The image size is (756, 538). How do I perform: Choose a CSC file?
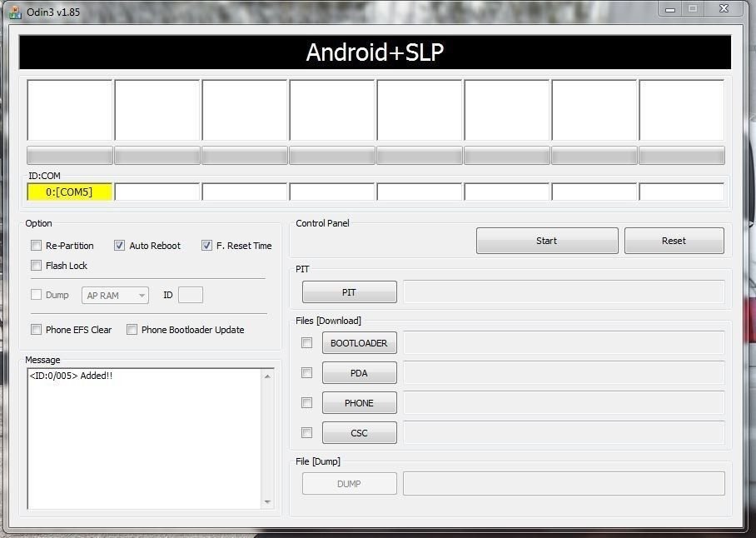pos(360,432)
